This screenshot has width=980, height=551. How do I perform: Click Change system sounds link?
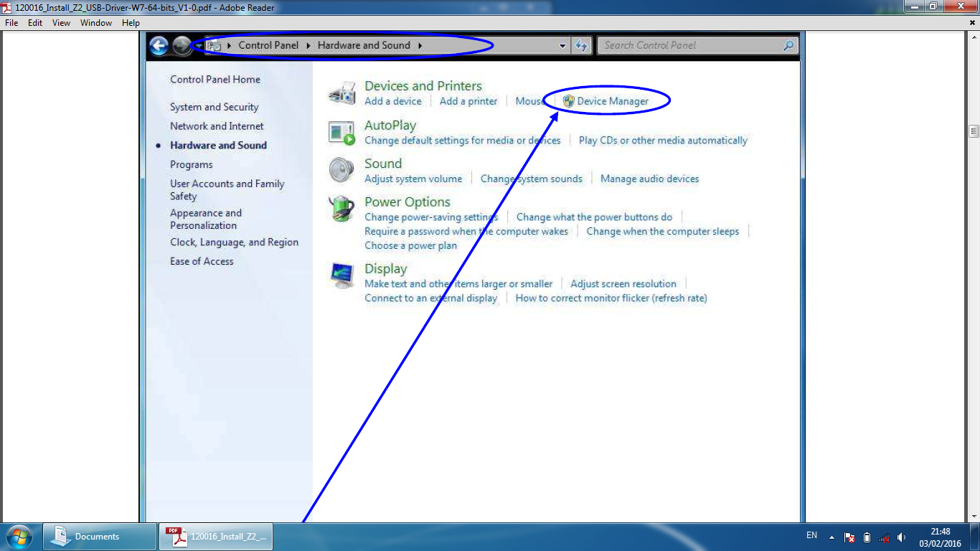[532, 179]
